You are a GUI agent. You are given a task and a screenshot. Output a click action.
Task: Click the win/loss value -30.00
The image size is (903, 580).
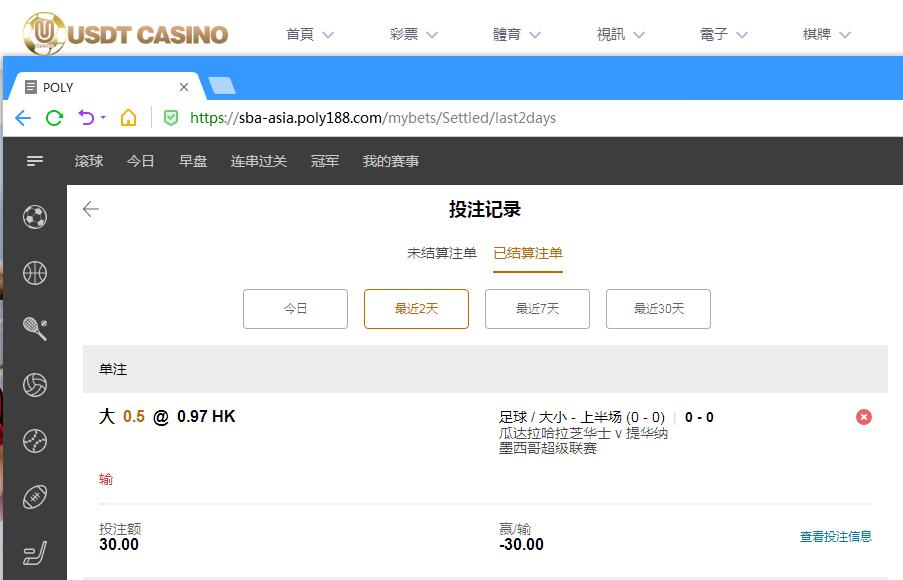click(521, 544)
